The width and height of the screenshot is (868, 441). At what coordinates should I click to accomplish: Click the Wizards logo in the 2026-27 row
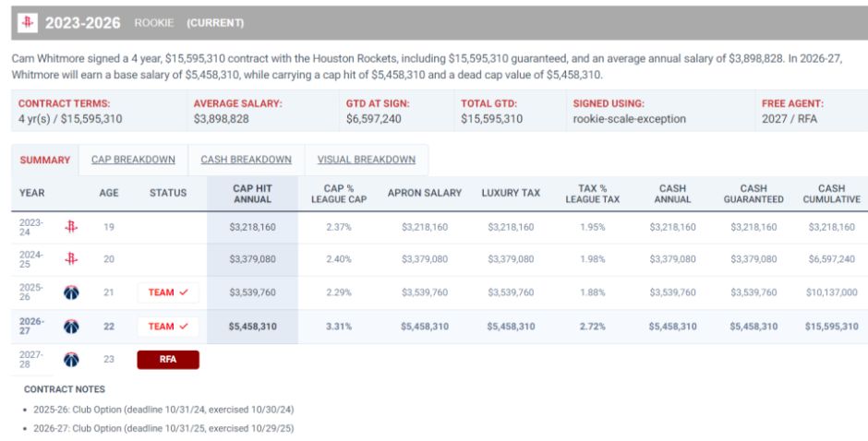pos(71,327)
